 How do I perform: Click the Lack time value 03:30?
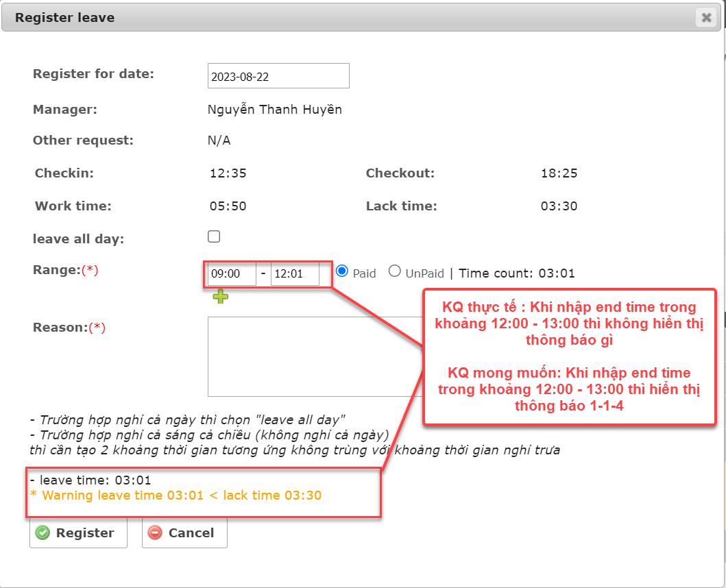point(559,206)
